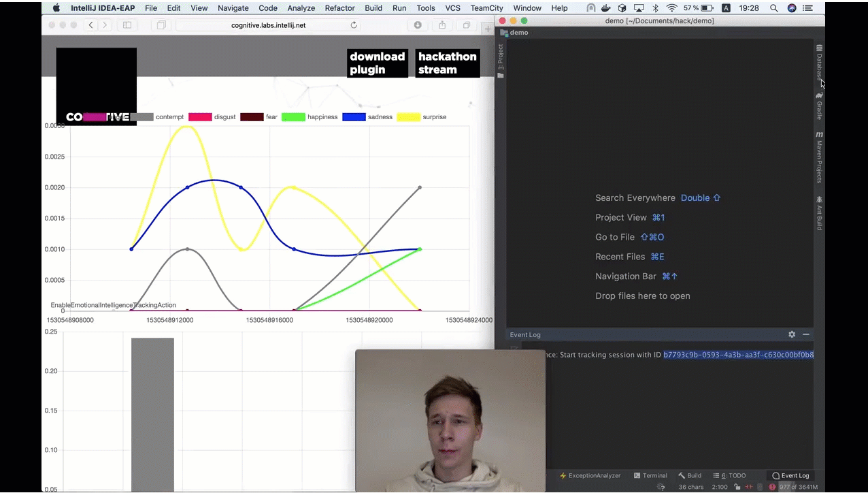Open the Build tool window
This screenshot has height=493, width=868.
click(690, 475)
